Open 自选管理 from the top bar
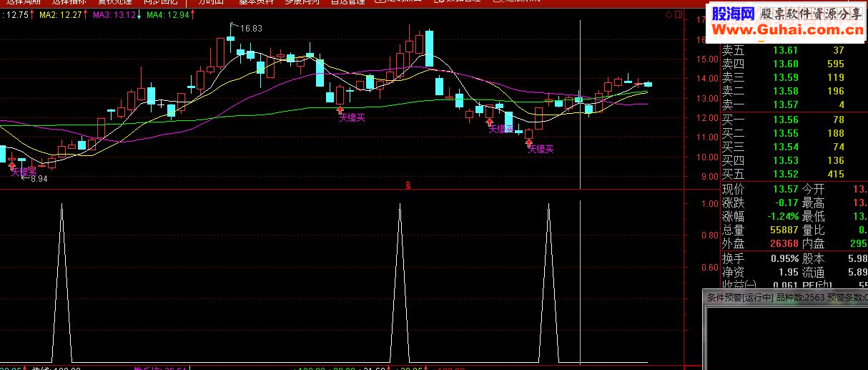The height and width of the screenshot is (370, 868). [348, 2]
